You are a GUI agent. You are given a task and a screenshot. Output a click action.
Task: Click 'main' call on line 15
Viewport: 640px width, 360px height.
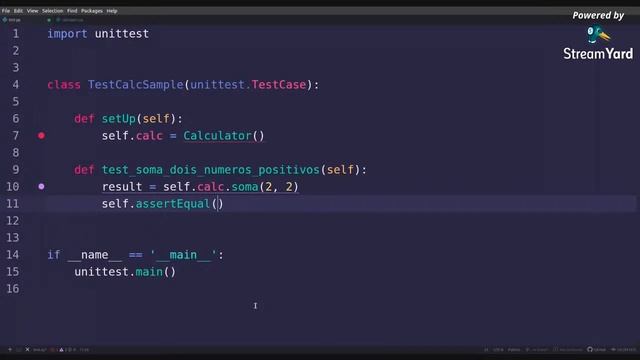[149, 271]
